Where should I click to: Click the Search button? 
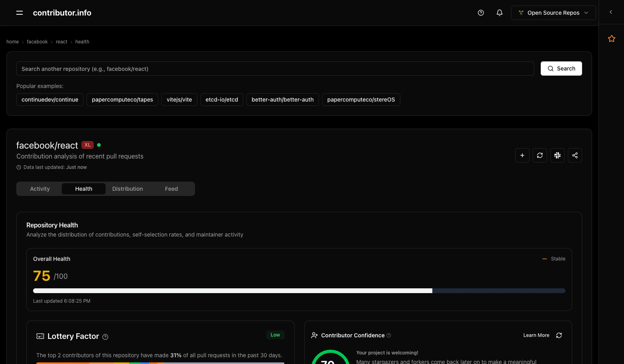pos(561,68)
